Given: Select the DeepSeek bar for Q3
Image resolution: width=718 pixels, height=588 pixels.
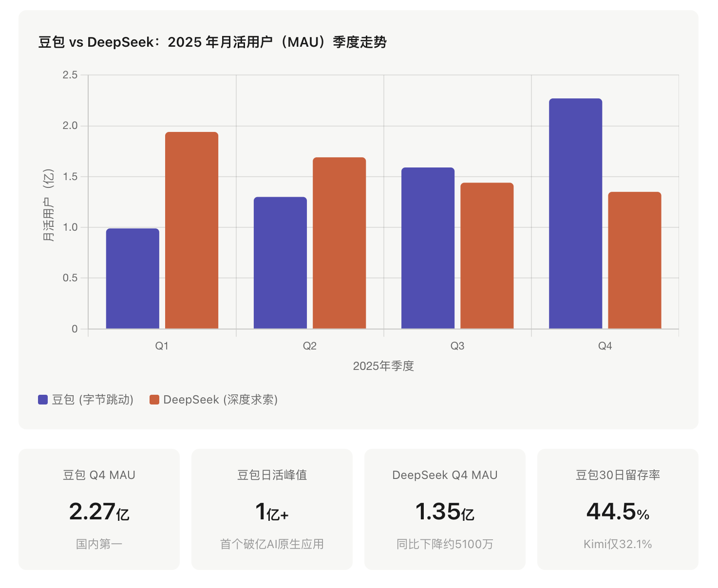Looking at the screenshot, I should coord(487,256).
